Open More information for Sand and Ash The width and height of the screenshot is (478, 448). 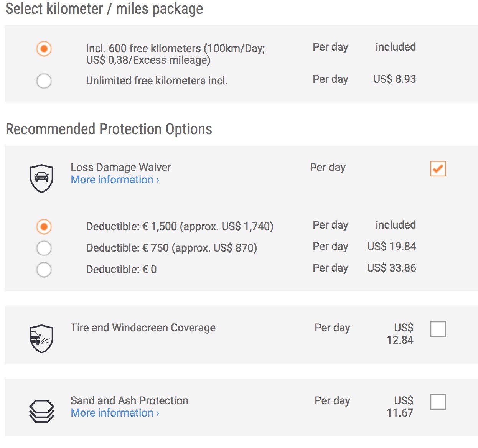[x=115, y=413]
